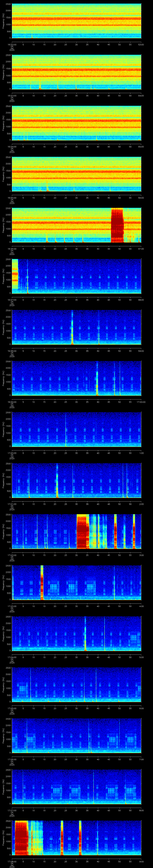Click the spike near 40 s in the 16:59:00 panel
Screen dimensions: 153x868
97,378
